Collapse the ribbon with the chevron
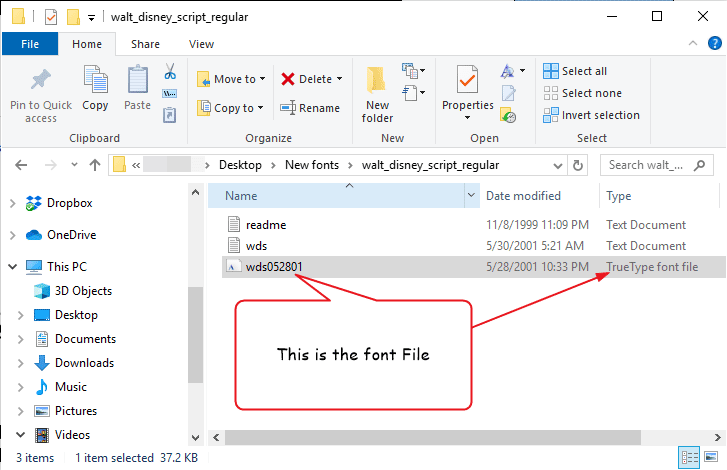Image resolution: width=727 pixels, height=470 pixels. (693, 43)
